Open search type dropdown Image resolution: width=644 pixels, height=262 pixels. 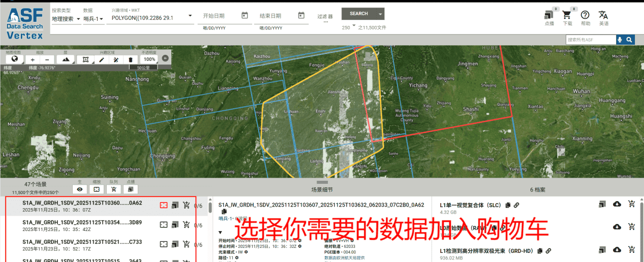coord(66,19)
